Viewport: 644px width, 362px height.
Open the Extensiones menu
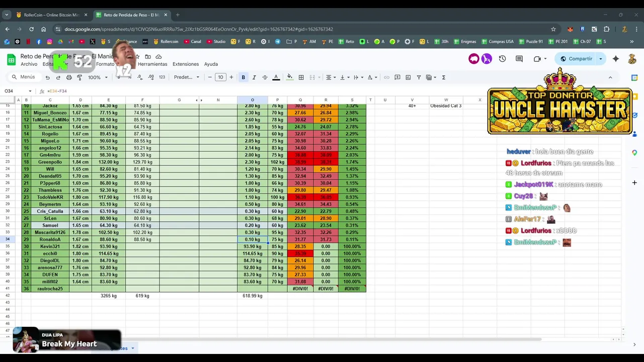186,64
